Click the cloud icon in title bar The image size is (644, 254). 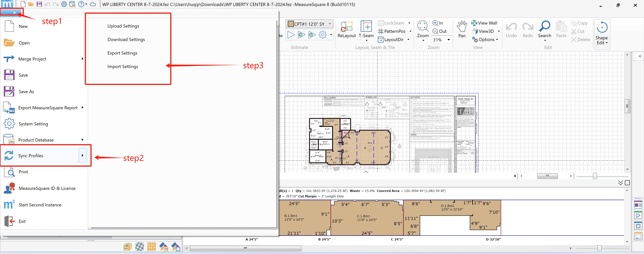coord(93,4)
